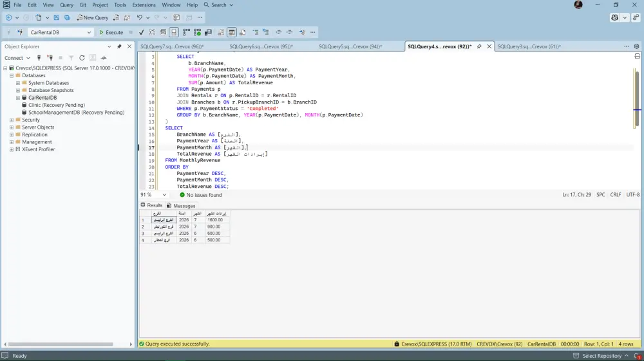Screen dimensions: 644x361
Task: Connect Object Explorer with plug icon
Action: coord(39,58)
